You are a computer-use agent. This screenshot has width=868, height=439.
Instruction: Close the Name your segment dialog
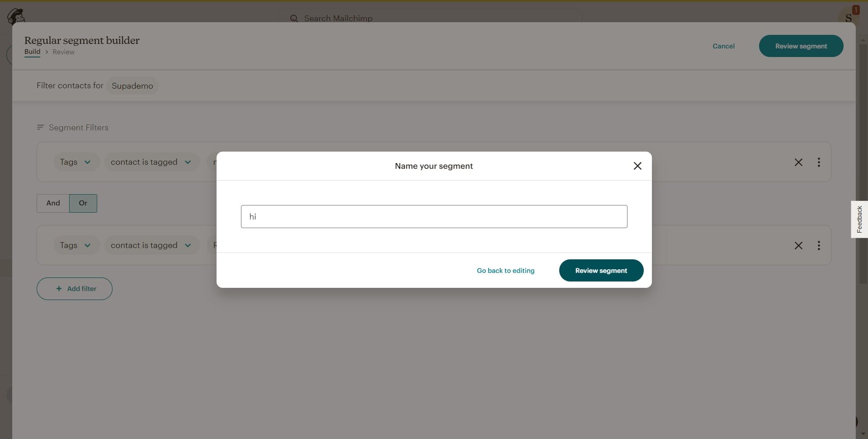[637, 166]
